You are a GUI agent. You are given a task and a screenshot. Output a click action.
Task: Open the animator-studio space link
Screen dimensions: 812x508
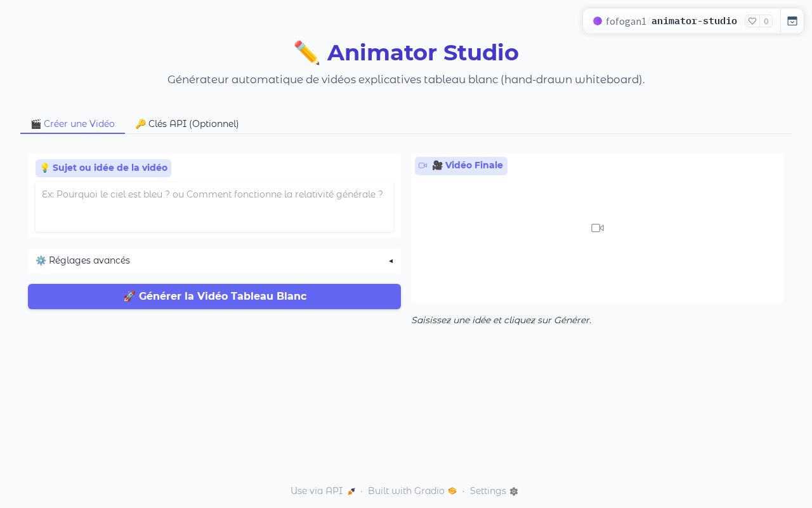click(x=694, y=21)
